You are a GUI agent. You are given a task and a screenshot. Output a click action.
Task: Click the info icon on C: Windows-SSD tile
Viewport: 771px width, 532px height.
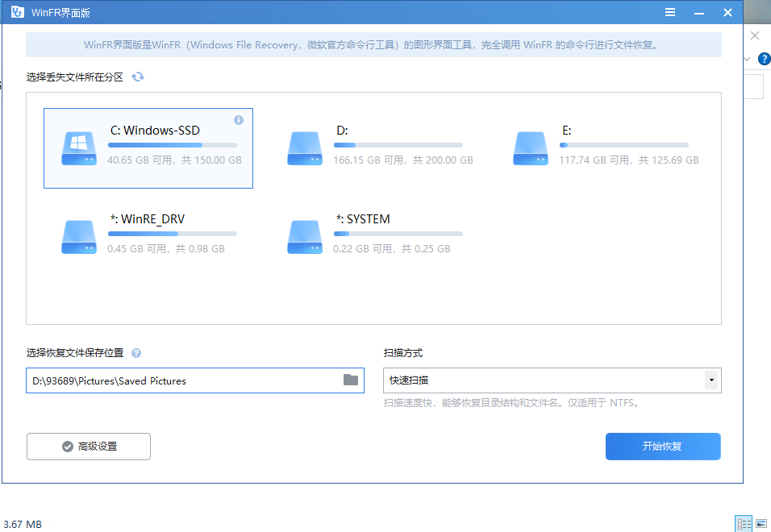[x=238, y=119]
